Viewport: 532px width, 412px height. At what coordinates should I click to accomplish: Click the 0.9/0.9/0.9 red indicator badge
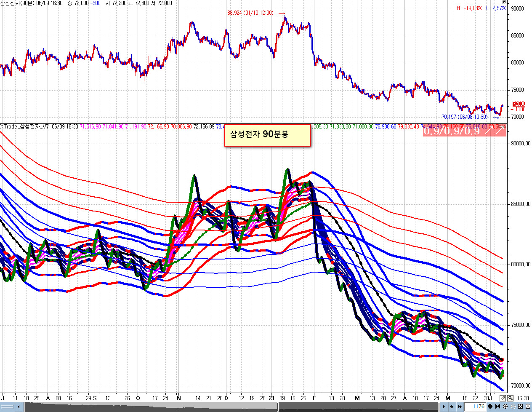pyautogui.click(x=464, y=131)
